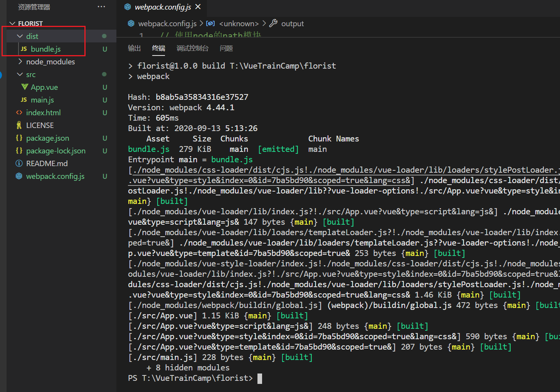This screenshot has height=392, width=560.
Task: Click the wrench icon in the breadcrumb
Action: point(273,24)
